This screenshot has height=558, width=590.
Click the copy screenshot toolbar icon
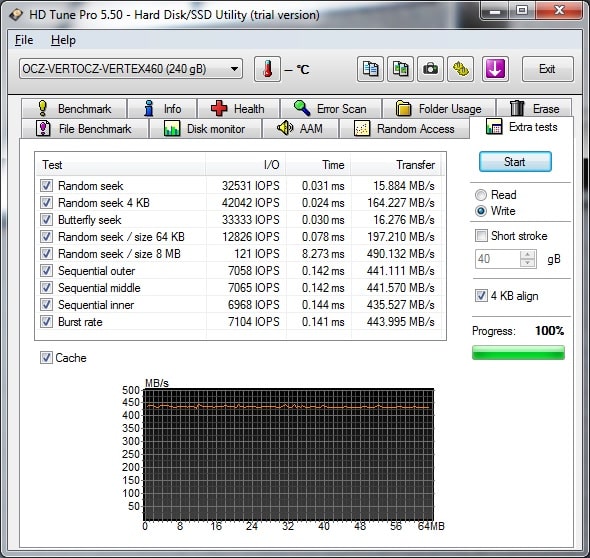pyautogui.click(x=400, y=69)
